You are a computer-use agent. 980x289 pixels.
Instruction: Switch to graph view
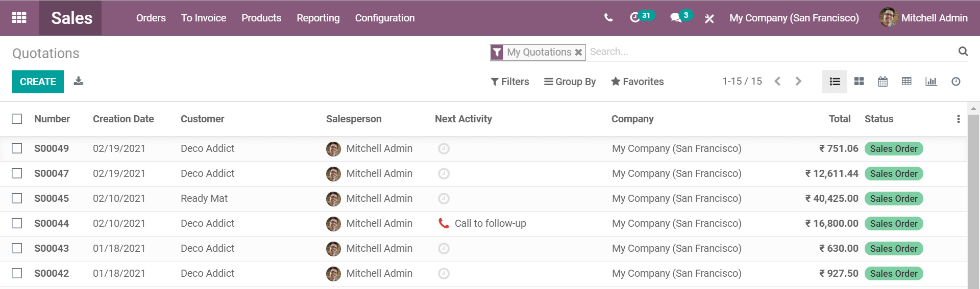point(931,82)
